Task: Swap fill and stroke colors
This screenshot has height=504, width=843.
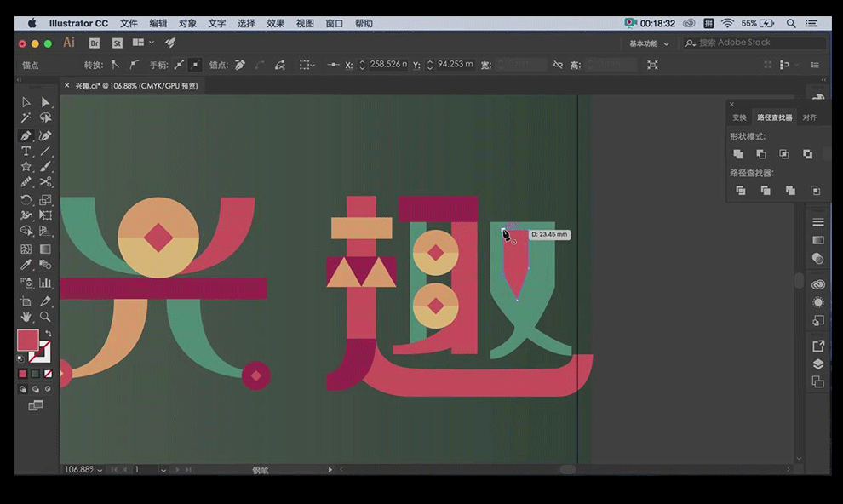Action: click(49, 333)
